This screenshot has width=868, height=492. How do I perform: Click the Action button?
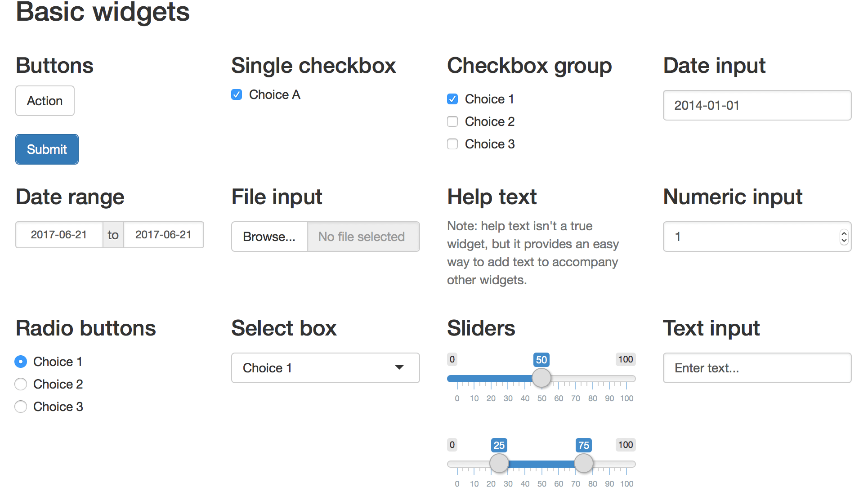click(45, 101)
